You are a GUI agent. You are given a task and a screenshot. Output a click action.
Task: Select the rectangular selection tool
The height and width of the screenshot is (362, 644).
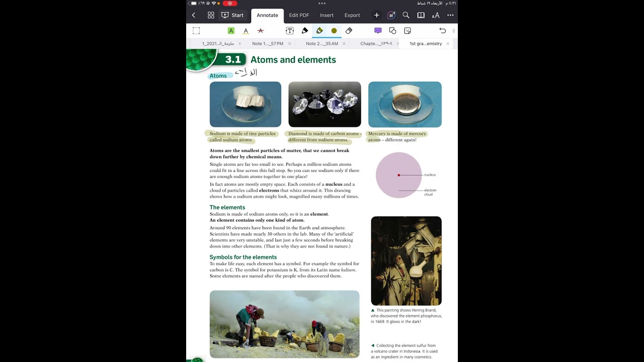coord(196,31)
